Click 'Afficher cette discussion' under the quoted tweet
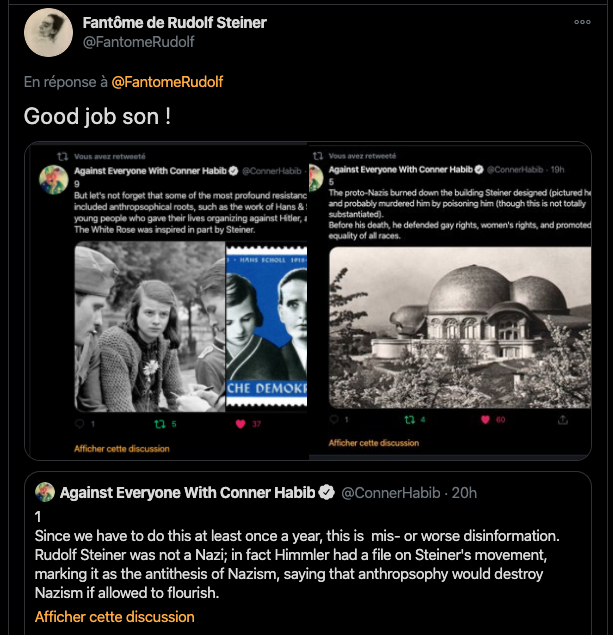 (x=114, y=617)
